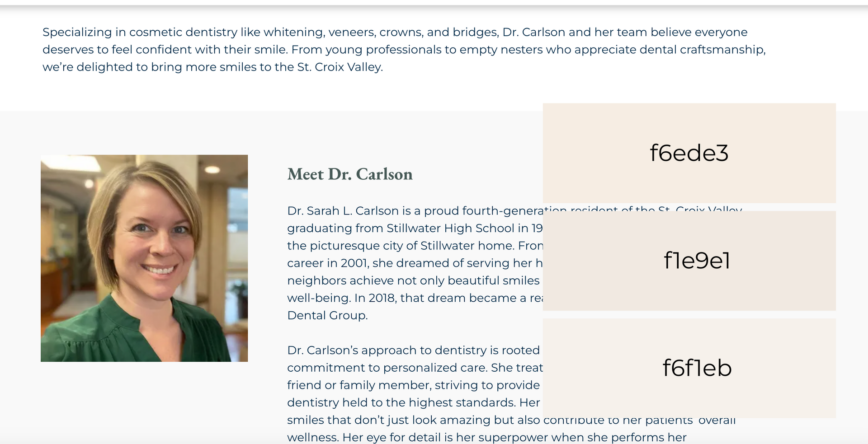The image size is (868, 444).
Task: Click the "we're delighted to bring more smiles" line
Action: 213,67
